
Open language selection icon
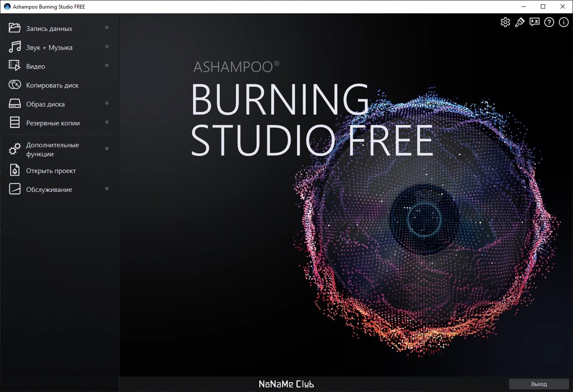tap(534, 22)
